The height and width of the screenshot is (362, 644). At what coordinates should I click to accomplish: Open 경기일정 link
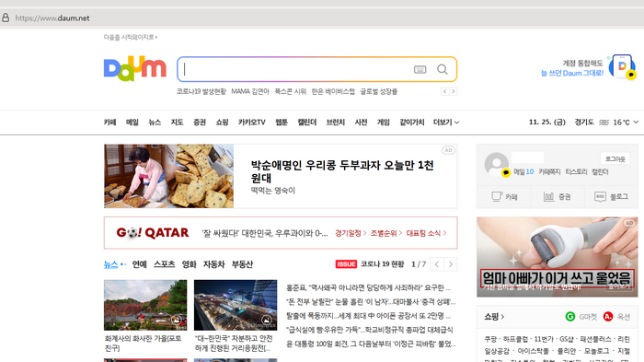click(x=351, y=233)
